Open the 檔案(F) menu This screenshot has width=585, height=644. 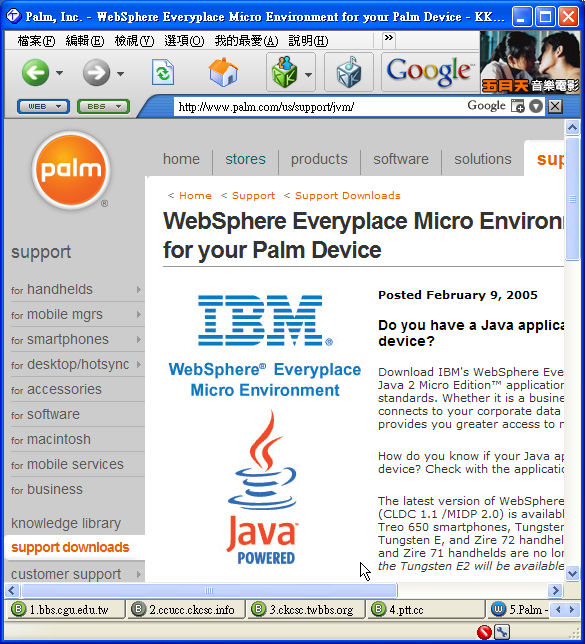[36, 41]
